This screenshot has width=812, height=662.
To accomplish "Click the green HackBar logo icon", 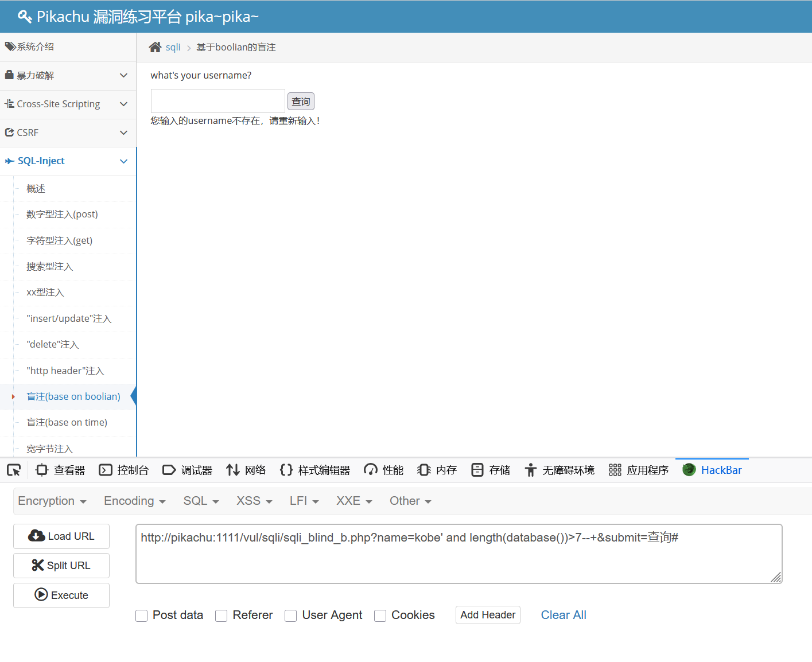I will click(689, 470).
